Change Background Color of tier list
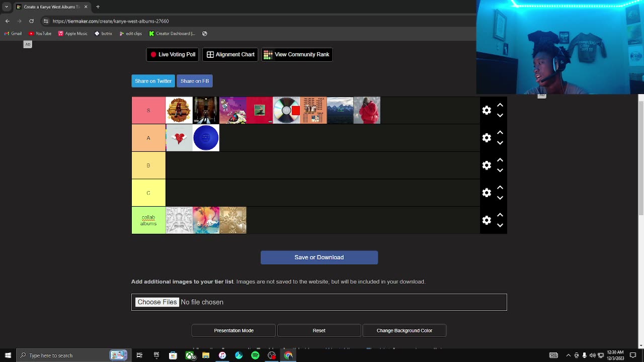Image resolution: width=644 pixels, height=362 pixels. pos(405,330)
